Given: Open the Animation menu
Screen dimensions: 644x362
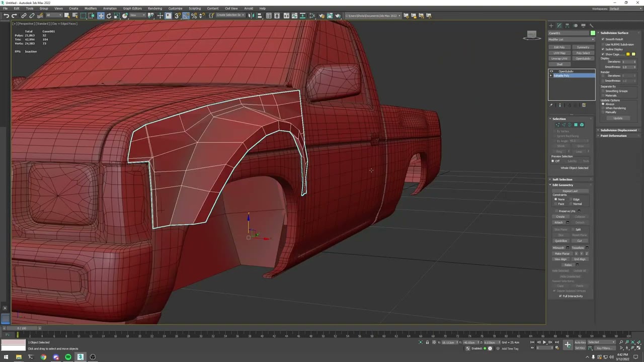Looking at the screenshot, I should [x=110, y=9].
